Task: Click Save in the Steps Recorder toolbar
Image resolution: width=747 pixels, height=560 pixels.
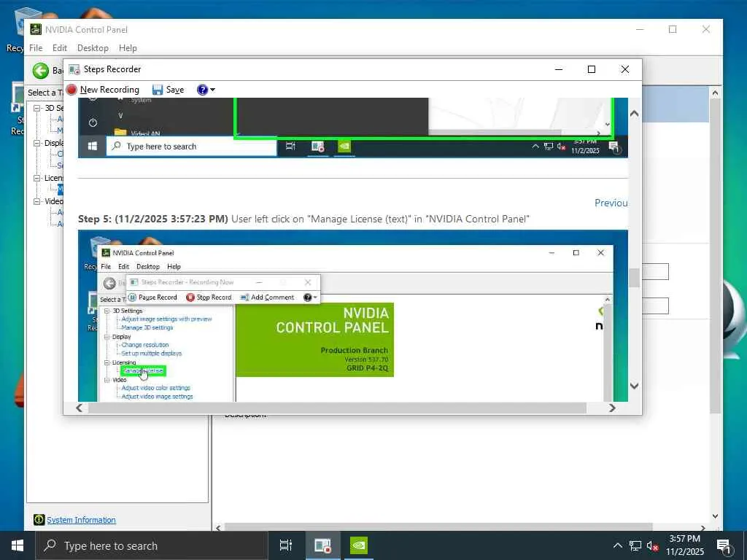Action: (169, 90)
